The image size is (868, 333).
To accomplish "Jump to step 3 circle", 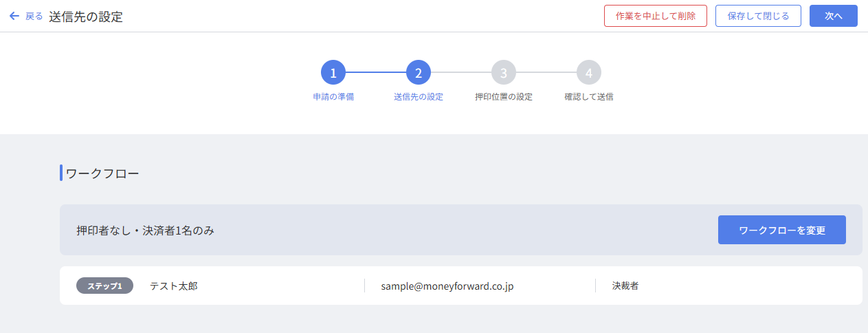I will coord(504,73).
